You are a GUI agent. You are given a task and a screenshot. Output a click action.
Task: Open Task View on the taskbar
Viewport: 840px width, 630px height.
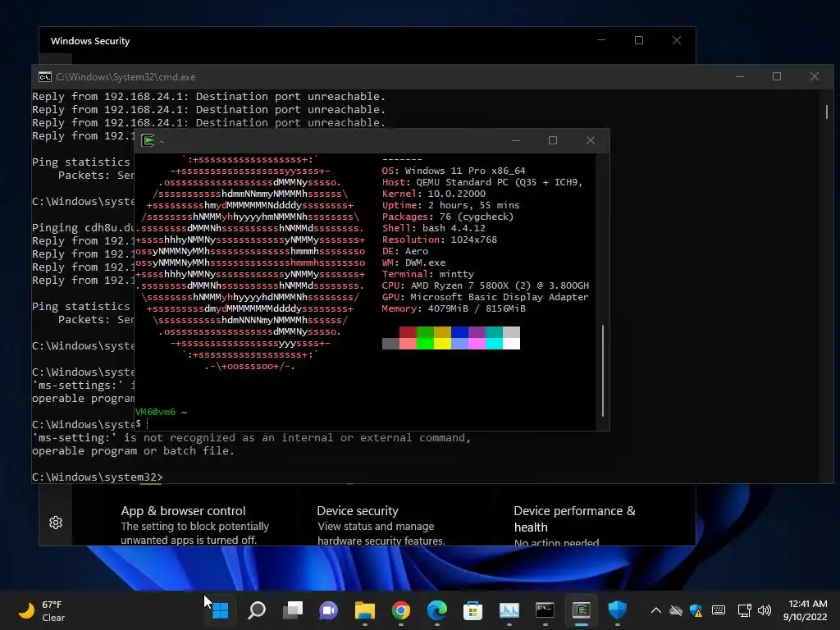[293, 609]
